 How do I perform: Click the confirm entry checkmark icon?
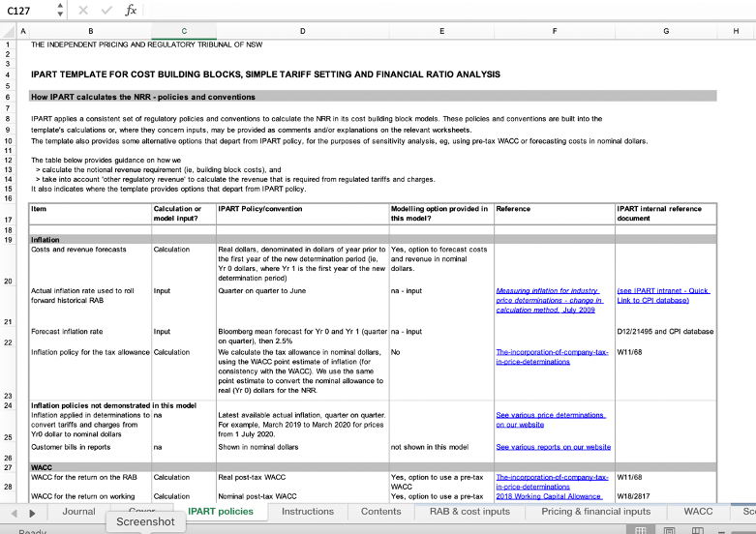pyautogui.click(x=106, y=11)
